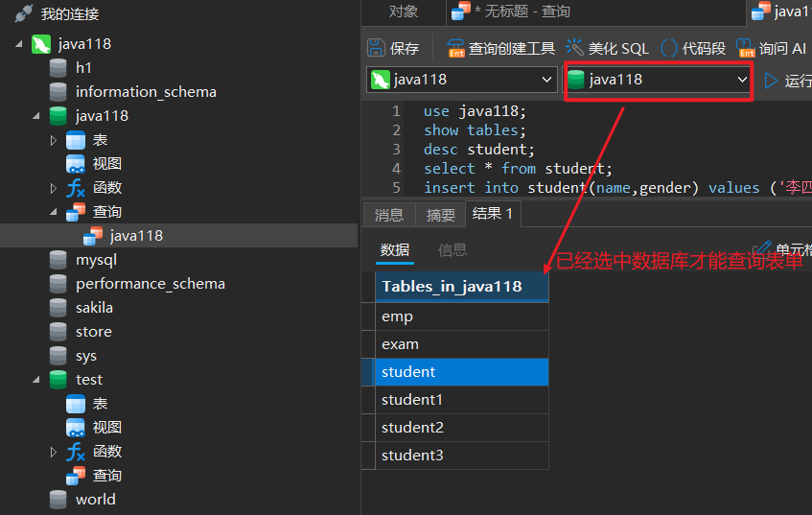Open 询问 AI assistant
812x515 pixels.
point(771,48)
